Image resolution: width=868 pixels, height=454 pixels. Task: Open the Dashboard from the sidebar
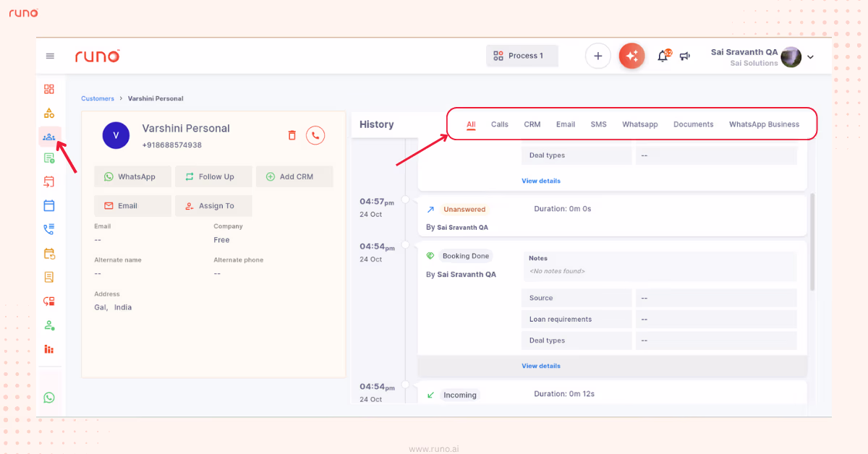coord(49,89)
